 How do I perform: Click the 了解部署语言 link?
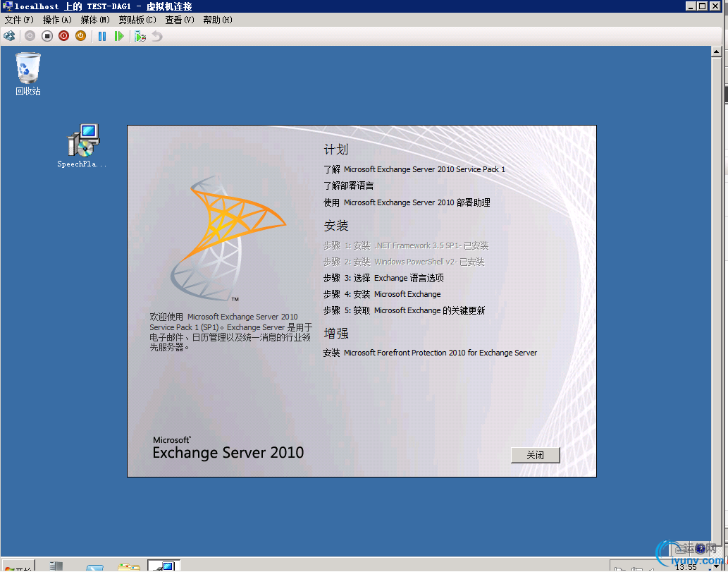click(x=349, y=185)
